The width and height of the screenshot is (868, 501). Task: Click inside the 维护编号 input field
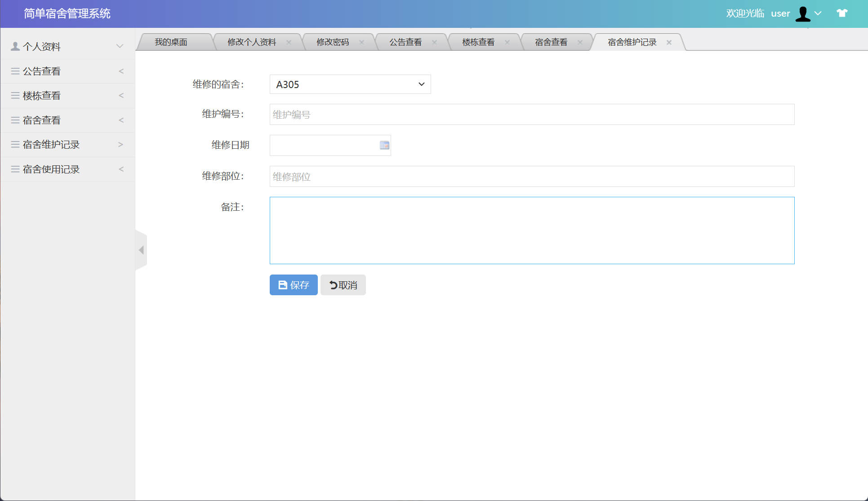494,115
